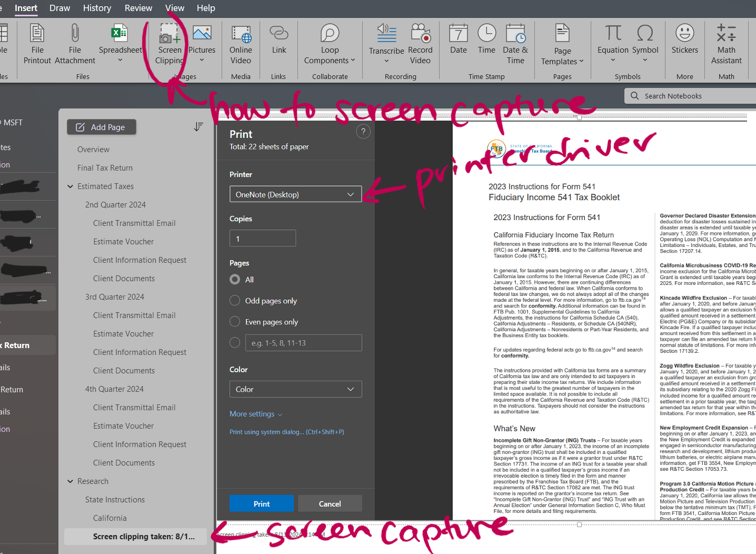
Task: Collapse the Estimated Taxes section
Action: pos(70,186)
